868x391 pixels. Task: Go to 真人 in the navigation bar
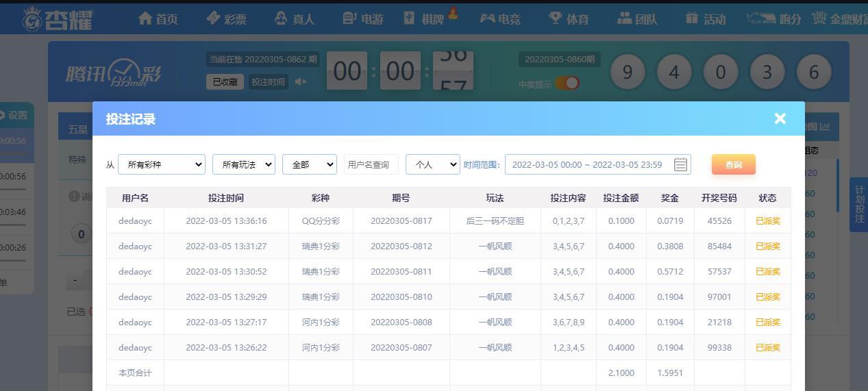(294, 18)
